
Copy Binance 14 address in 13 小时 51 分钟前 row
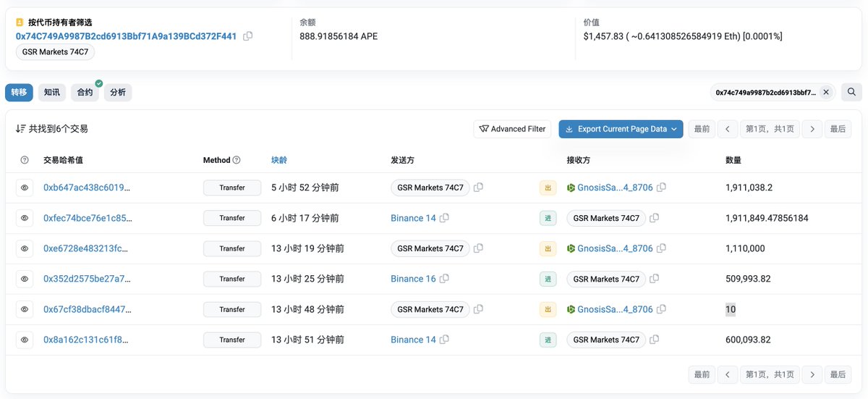click(x=444, y=340)
